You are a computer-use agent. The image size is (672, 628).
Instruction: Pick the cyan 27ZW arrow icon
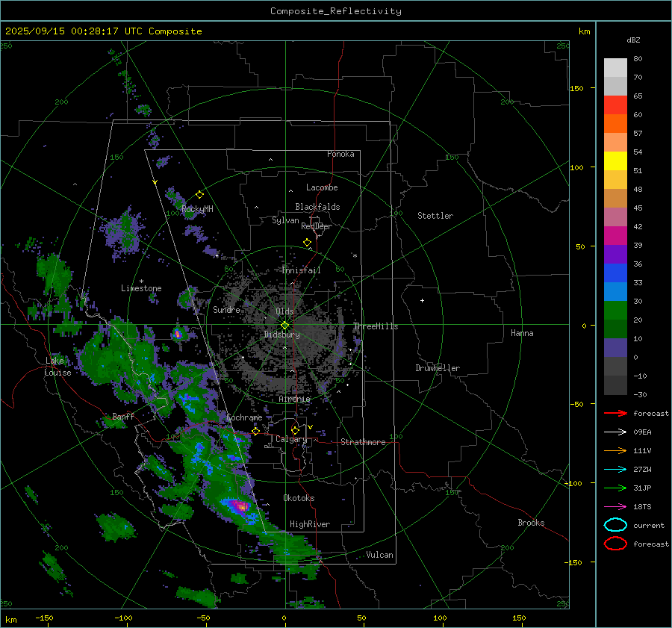point(615,470)
